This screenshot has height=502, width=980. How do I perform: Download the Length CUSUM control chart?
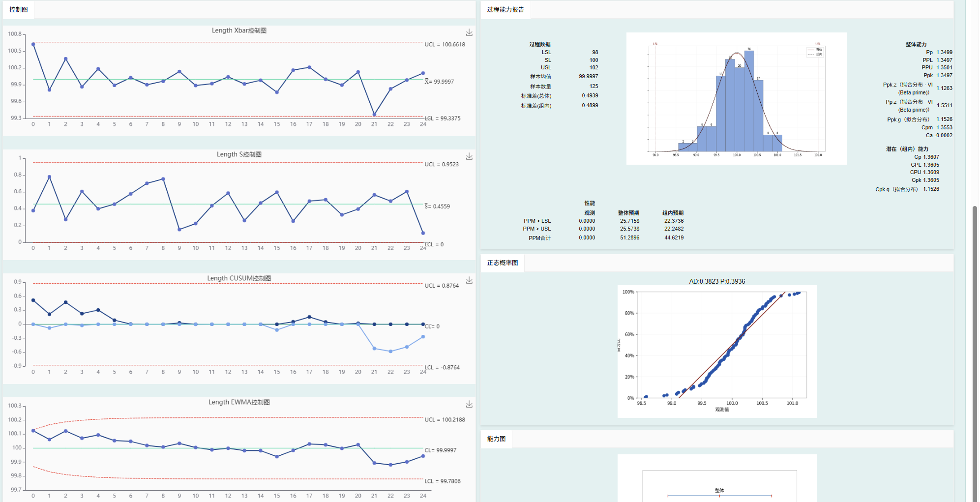pyautogui.click(x=469, y=280)
